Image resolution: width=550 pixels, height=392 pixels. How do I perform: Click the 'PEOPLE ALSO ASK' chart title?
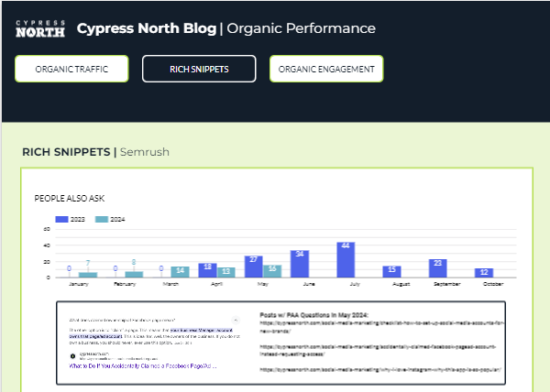pos(70,198)
